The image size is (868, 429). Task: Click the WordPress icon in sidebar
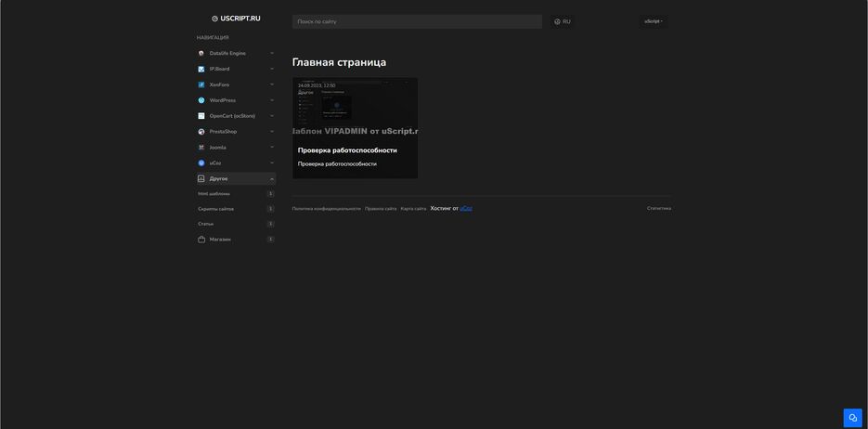tap(201, 100)
